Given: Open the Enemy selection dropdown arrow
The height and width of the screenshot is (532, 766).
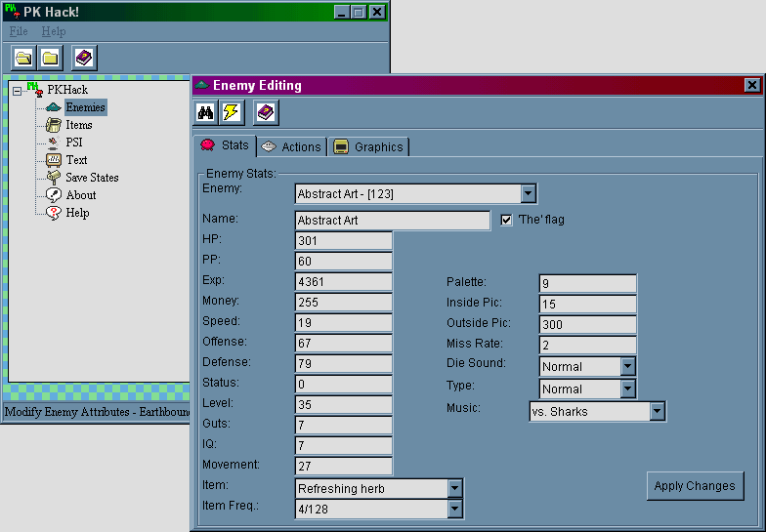Looking at the screenshot, I should 528,193.
